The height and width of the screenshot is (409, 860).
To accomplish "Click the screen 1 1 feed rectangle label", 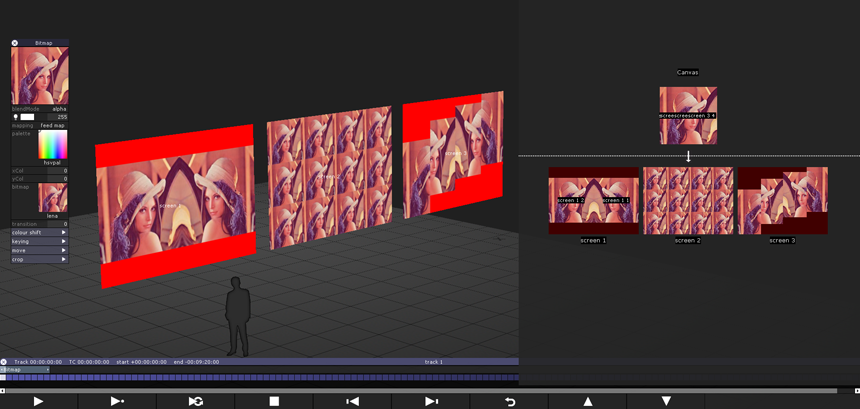I will coord(616,201).
